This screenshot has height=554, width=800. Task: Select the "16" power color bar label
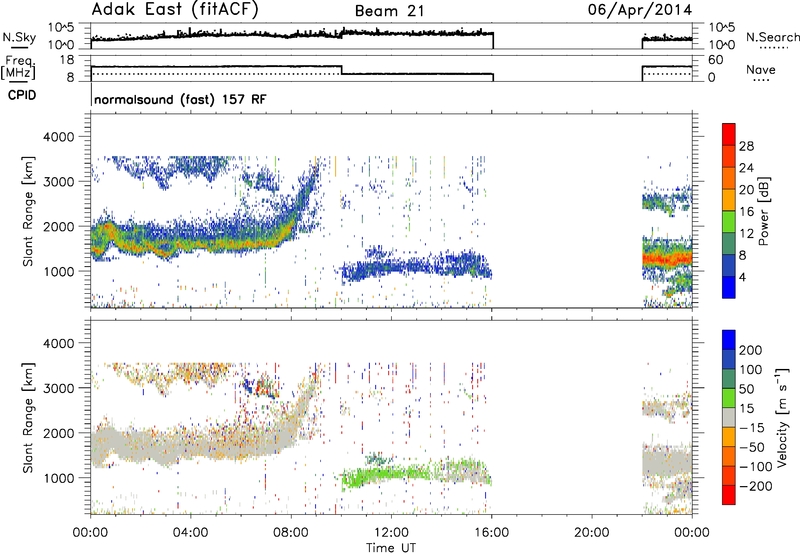click(x=746, y=212)
